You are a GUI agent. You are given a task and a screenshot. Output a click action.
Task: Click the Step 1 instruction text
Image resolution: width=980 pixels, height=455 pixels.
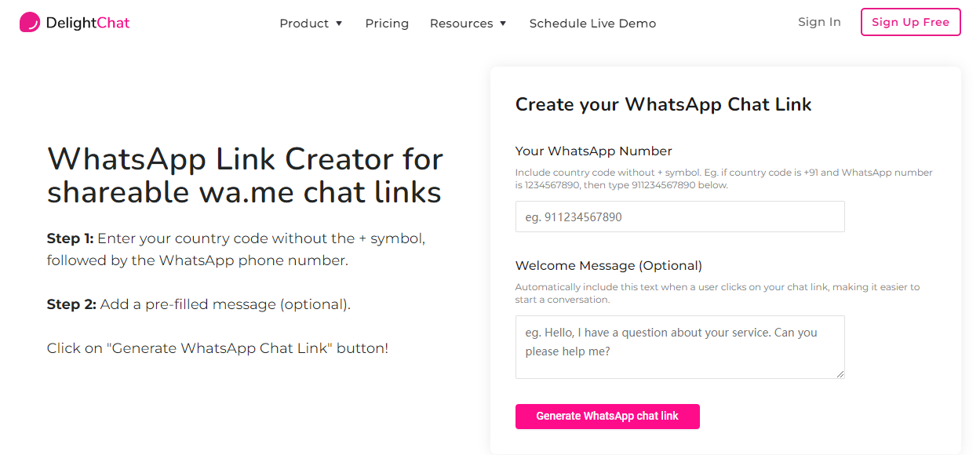coord(235,249)
